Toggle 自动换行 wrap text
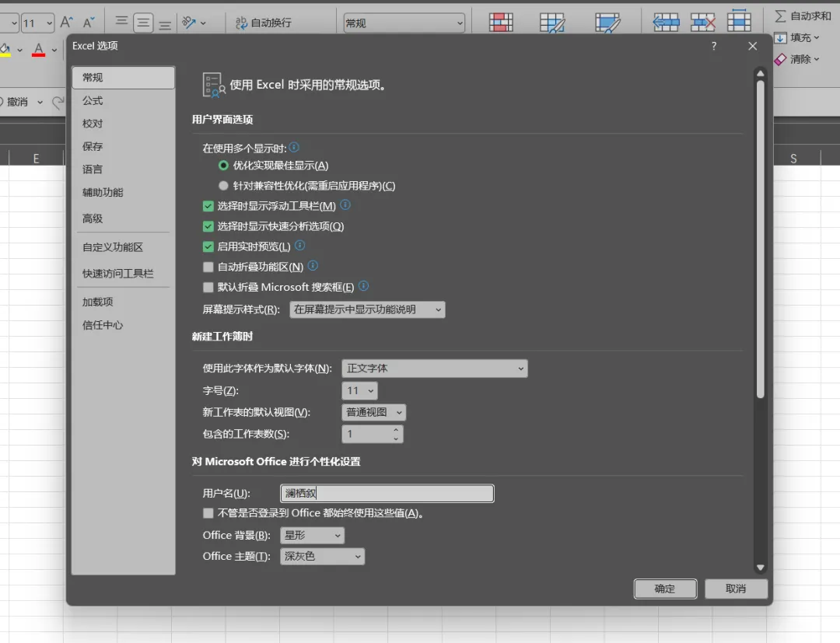Viewport: 840px width, 643px height. [264, 23]
